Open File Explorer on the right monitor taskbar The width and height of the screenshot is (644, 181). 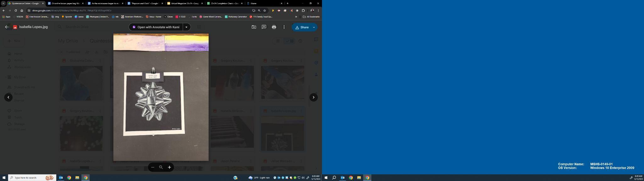pyautogui.click(x=359, y=178)
